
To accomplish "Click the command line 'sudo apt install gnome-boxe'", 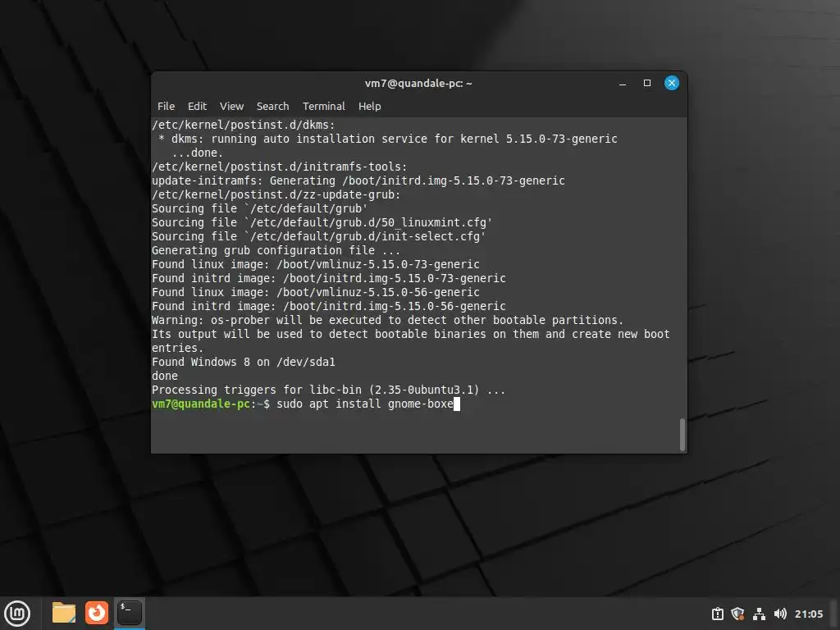I will coord(365,404).
